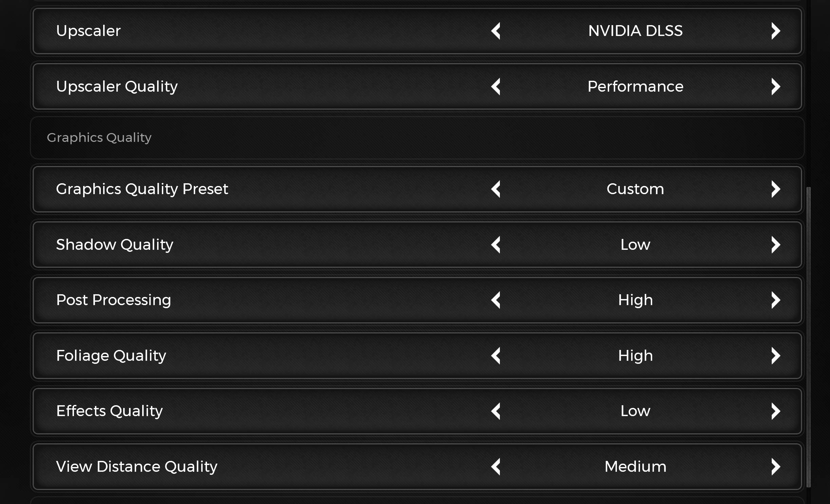The width and height of the screenshot is (830, 504).
Task: Select previous Graphics Quality Preset
Action: point(496,189)
